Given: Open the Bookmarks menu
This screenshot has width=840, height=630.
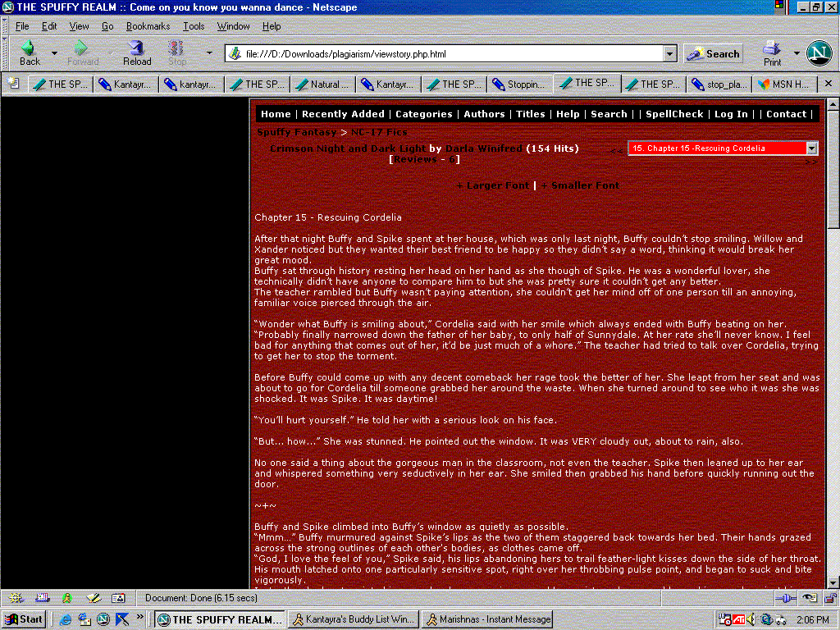Looking at the screenshot, I should point(148,26).
